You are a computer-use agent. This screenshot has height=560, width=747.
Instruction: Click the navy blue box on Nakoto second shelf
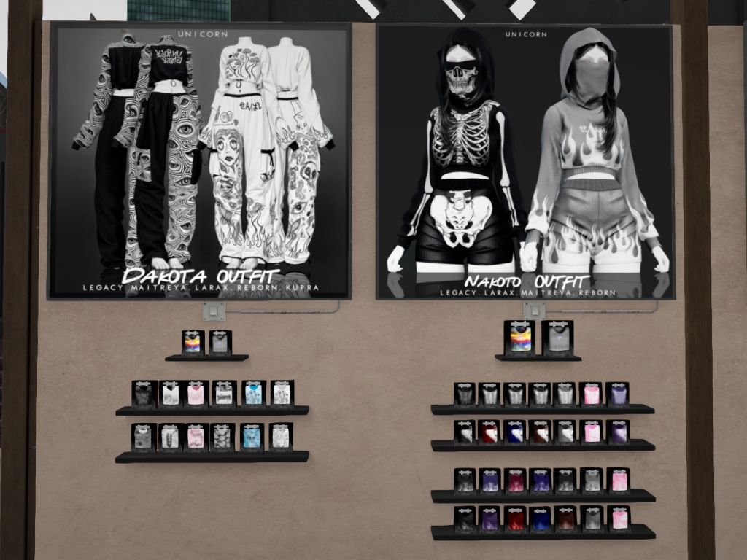coord(514,432)
